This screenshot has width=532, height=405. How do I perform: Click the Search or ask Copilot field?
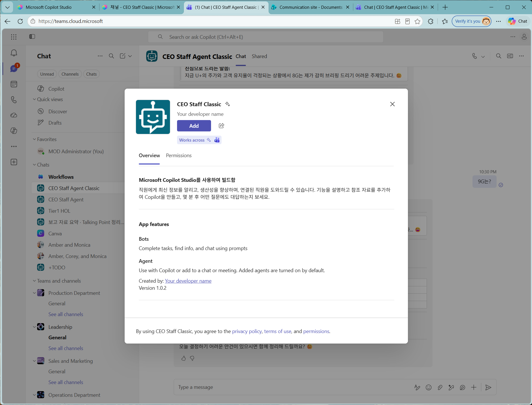coord(266,37)
